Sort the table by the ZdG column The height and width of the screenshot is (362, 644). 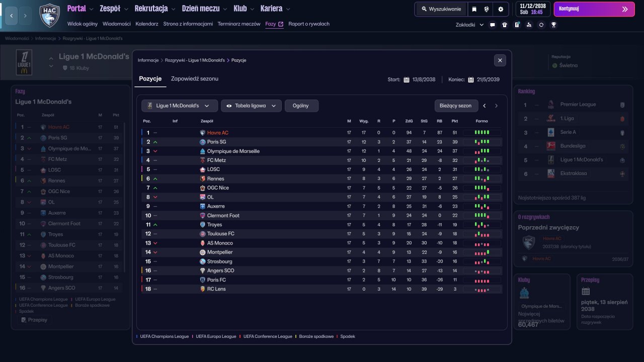[409, 121]
